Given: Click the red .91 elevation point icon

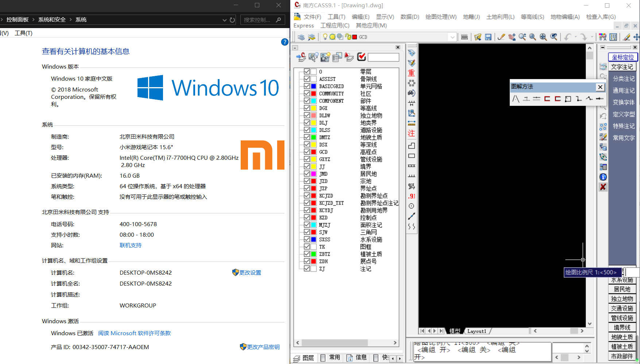Looking at the screenshot, I should [411, 196].
